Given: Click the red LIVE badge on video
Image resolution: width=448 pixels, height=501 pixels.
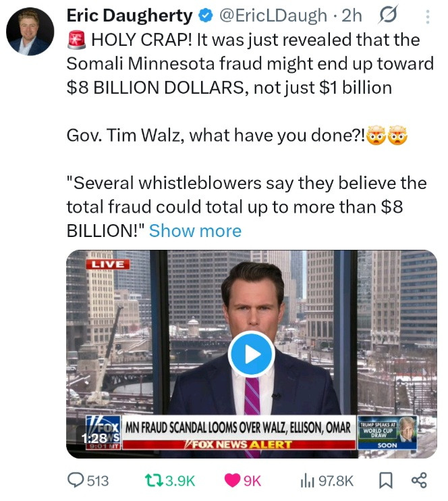Looking at the screenshot, I should point(107,264).
